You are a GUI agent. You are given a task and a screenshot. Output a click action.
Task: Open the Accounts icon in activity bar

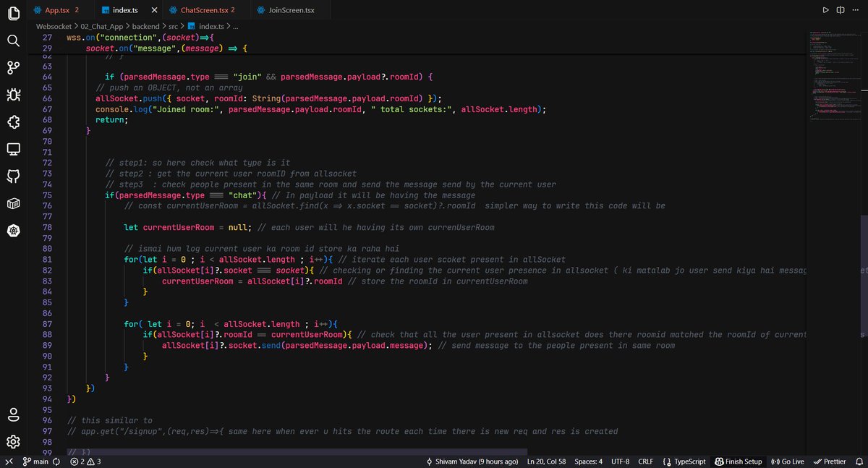click(x=13, y=414)
